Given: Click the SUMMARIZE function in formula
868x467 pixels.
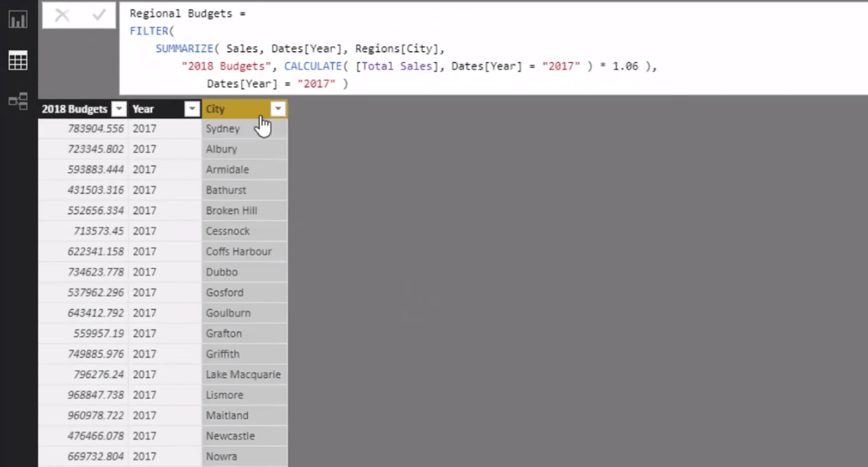Looking at the screenshot, I should [x=184, y=49].
